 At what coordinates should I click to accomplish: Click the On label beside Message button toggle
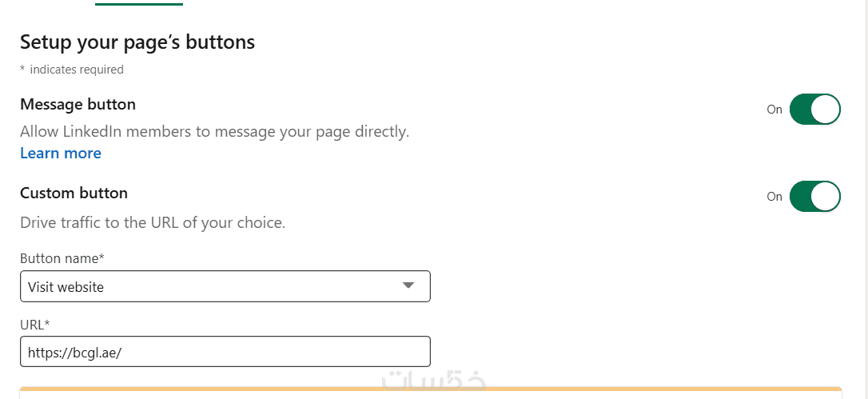click(x=774, y=110)
